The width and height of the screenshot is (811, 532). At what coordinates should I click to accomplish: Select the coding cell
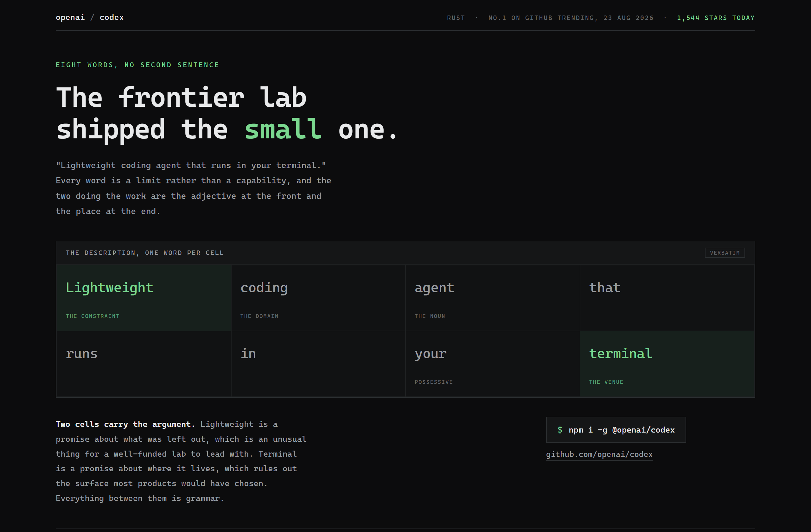(x=318, y=298)
